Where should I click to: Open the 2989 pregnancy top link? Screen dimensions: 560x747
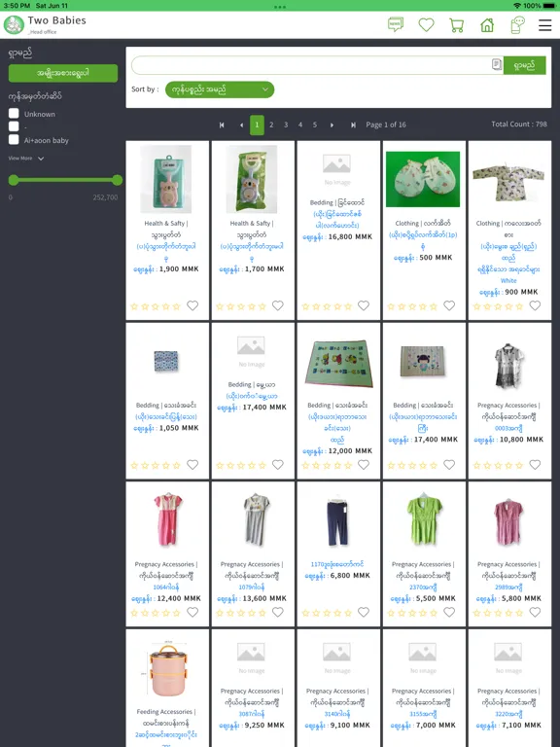pos(508,587)
